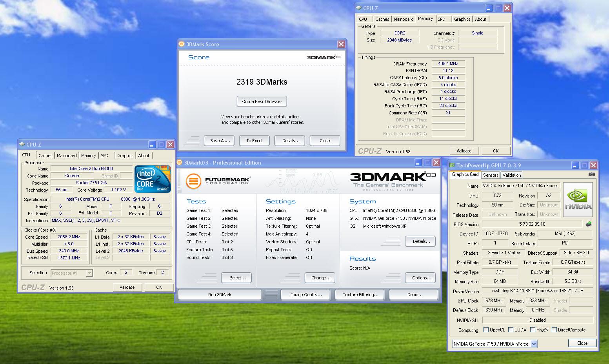609x364 pixels.
Task: Click the GPU Name field in GPU-Z
Action: click(521, 186)
